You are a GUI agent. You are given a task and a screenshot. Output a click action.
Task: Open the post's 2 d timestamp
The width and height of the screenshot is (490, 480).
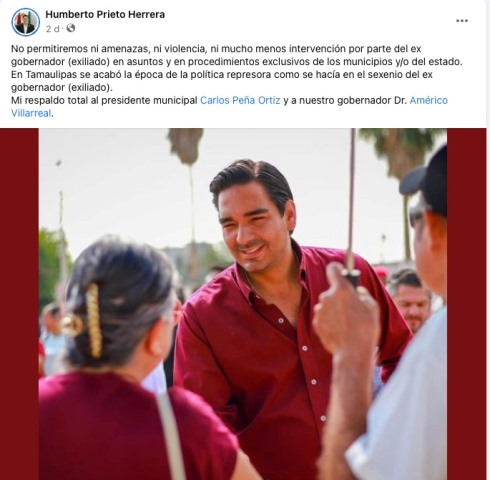click(x=53, y=29)
